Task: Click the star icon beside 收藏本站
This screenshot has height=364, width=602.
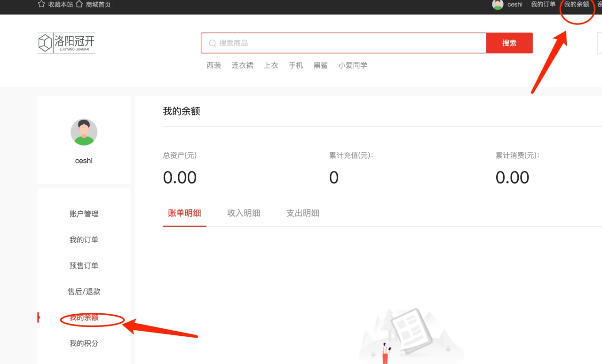Action: (41, 4)
